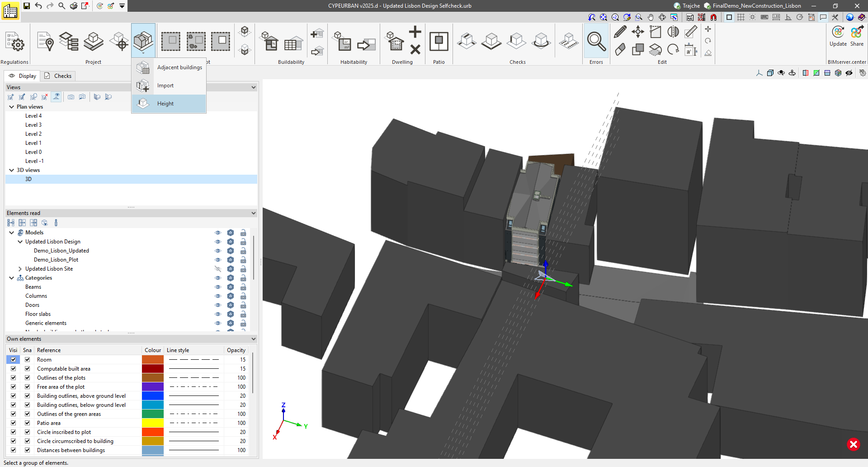Click the yellow Patio area colour swatch
The width and height of the screenshot is (868, 467).
click(x=152, y=423)
